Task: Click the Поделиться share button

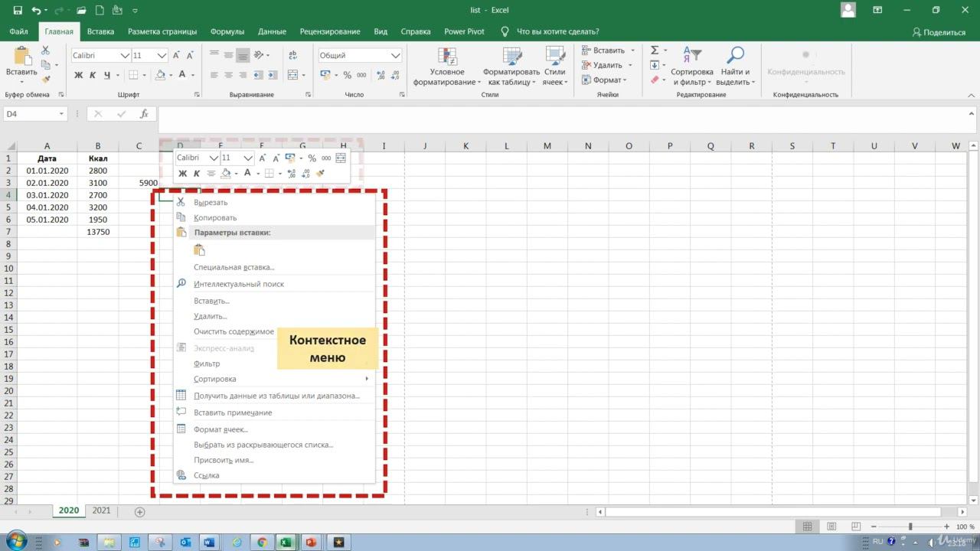Action: coord(939,32)
